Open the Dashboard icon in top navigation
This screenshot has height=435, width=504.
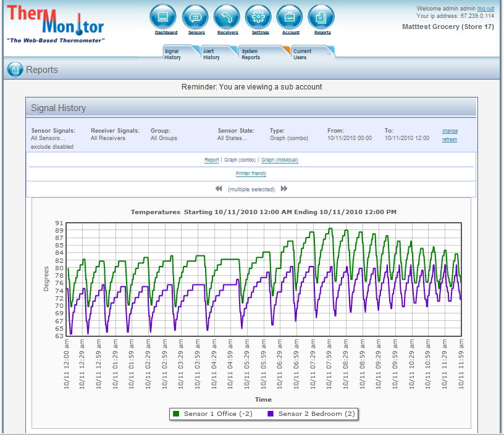pyautogui.click(x=163, y=17)
